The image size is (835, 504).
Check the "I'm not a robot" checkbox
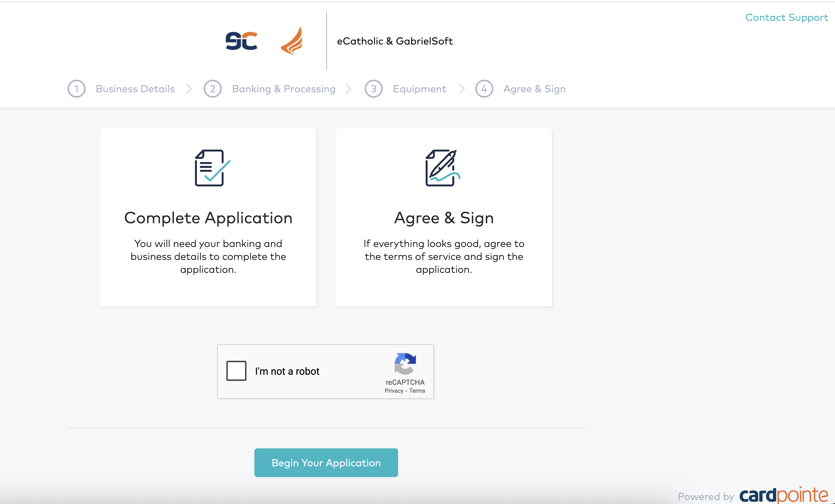click(236, 371)
